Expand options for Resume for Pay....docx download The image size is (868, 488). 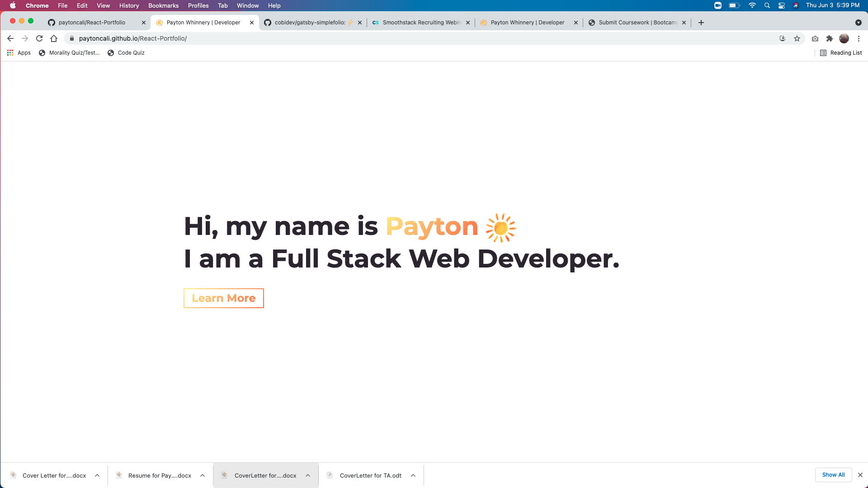point(203,475)
